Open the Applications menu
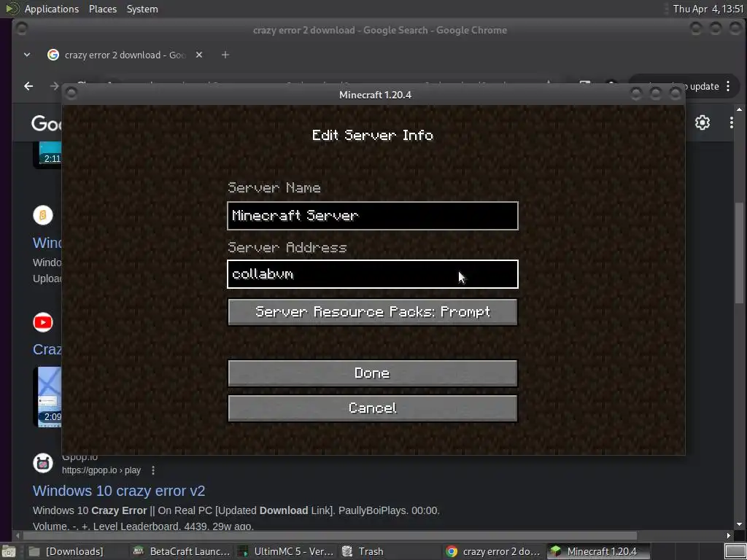Screen dimensions: 747x560 (52, 9)
